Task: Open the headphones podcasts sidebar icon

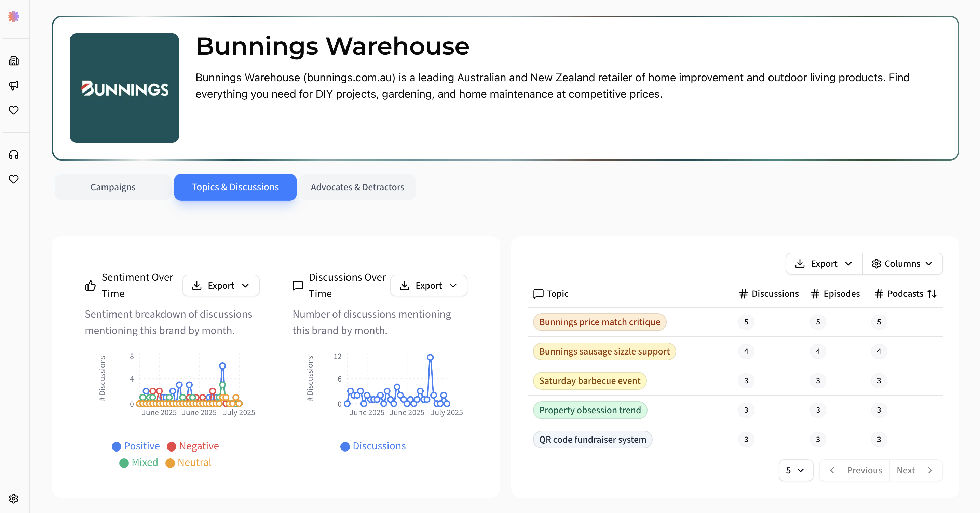Action: pyautogui.click(x=14, y=154)
